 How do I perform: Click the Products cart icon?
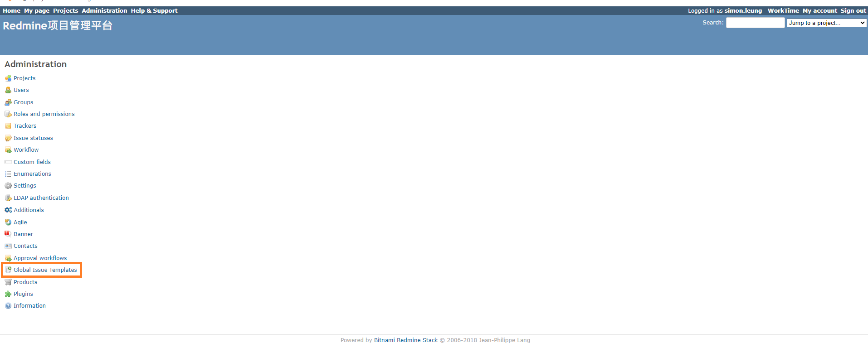pyautogui.click(x=8, y=282)
